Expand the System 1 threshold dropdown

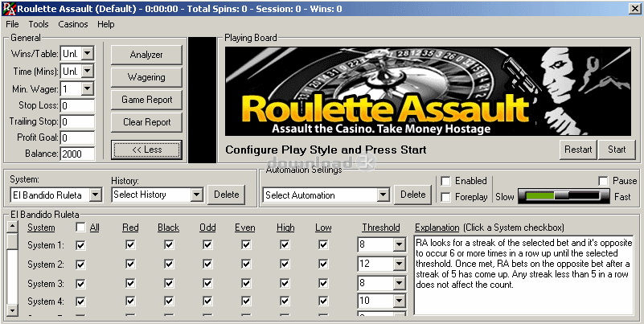coord(400,245)
